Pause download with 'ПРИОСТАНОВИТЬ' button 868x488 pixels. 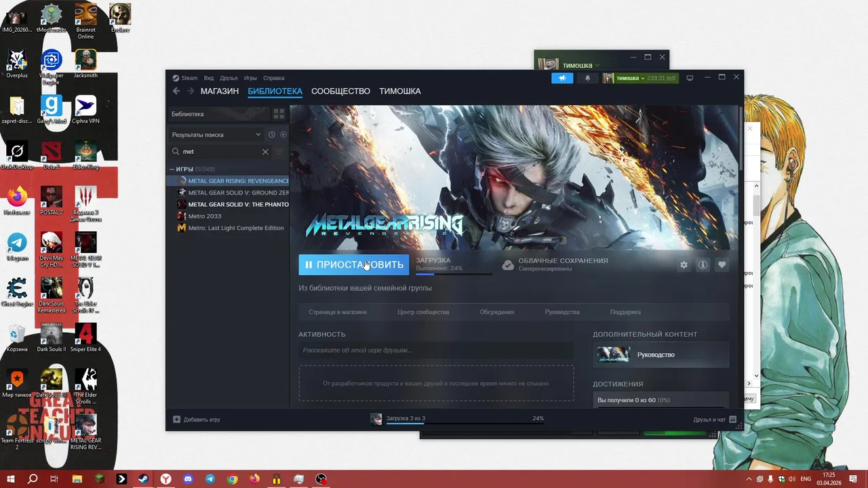(x=354, y=265)
